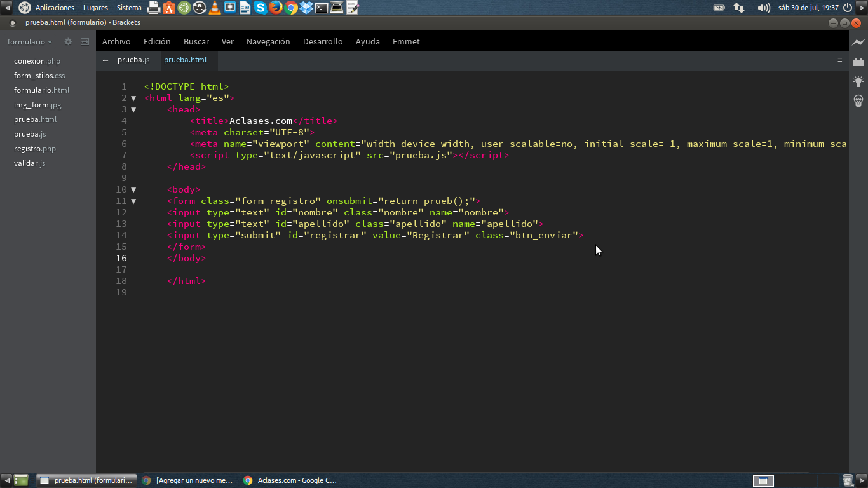
Task: Click the glowing lightbulb icon in right sidebar
Action: pyautogui.click(x=858, y=81)
